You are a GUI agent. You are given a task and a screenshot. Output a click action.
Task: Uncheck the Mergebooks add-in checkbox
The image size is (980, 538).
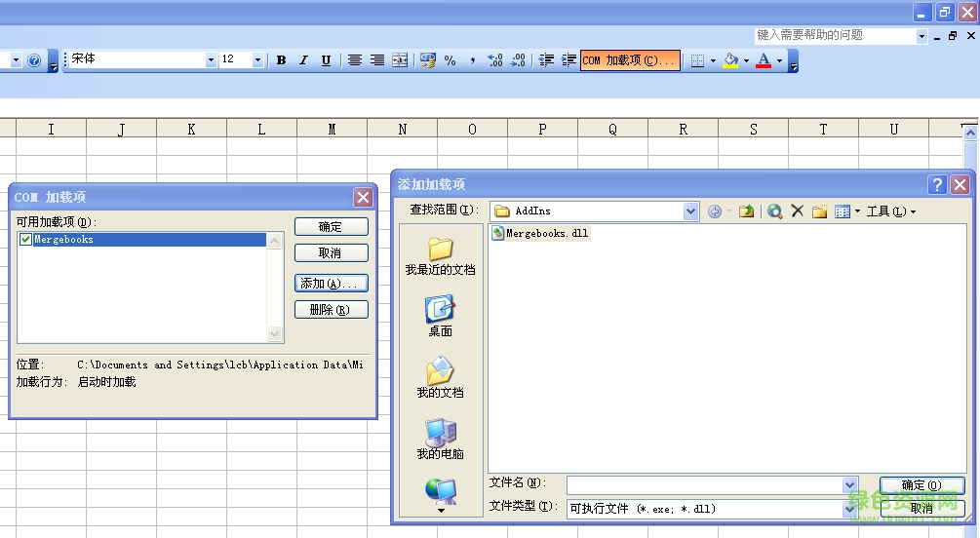pos(26,240)
